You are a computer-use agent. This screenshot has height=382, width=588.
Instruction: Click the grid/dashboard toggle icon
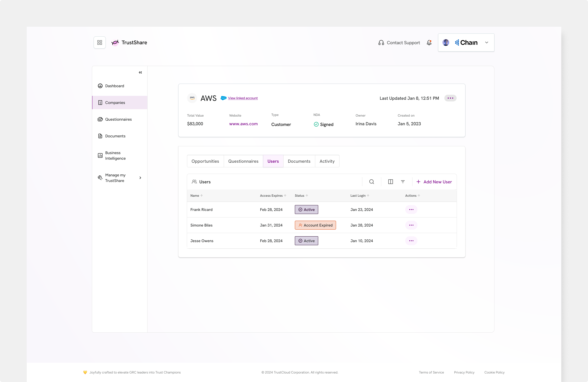tap(99, 42)
